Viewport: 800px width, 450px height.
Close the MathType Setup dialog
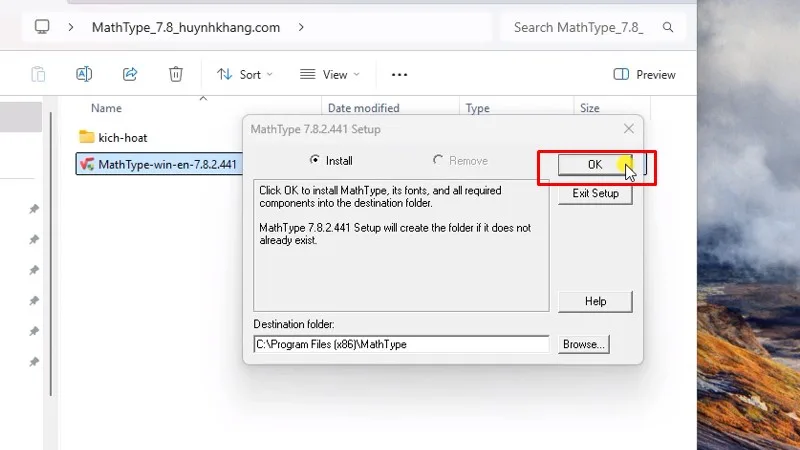click(x=629, y=129)
